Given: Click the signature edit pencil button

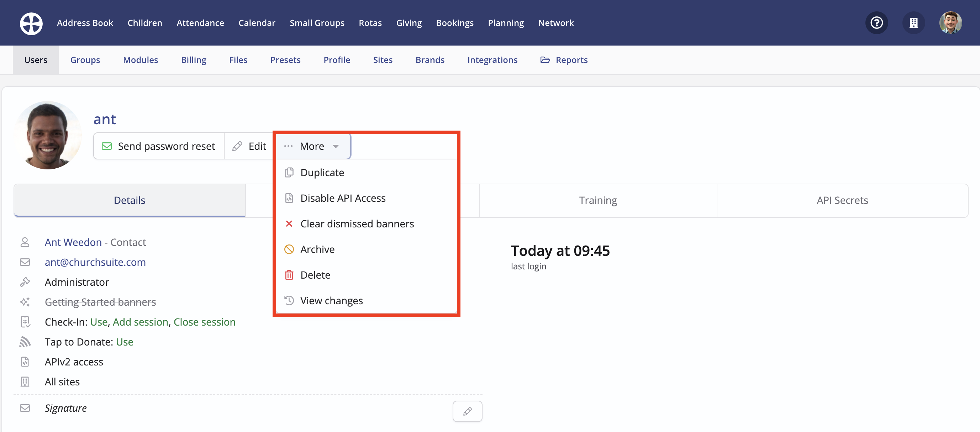Looking at the screenshot, I should [467, 411].
